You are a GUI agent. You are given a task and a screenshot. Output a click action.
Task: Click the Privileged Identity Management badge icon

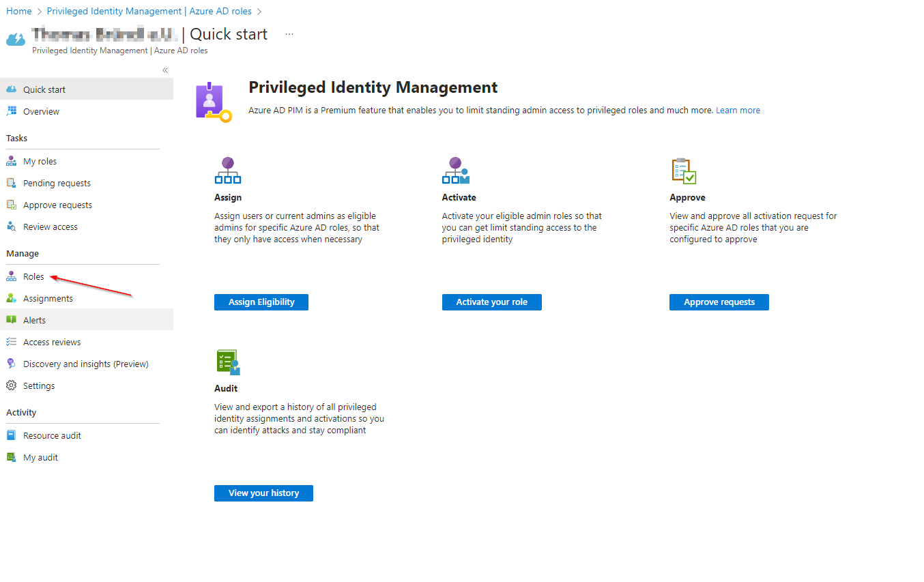[x=214, y=103]
